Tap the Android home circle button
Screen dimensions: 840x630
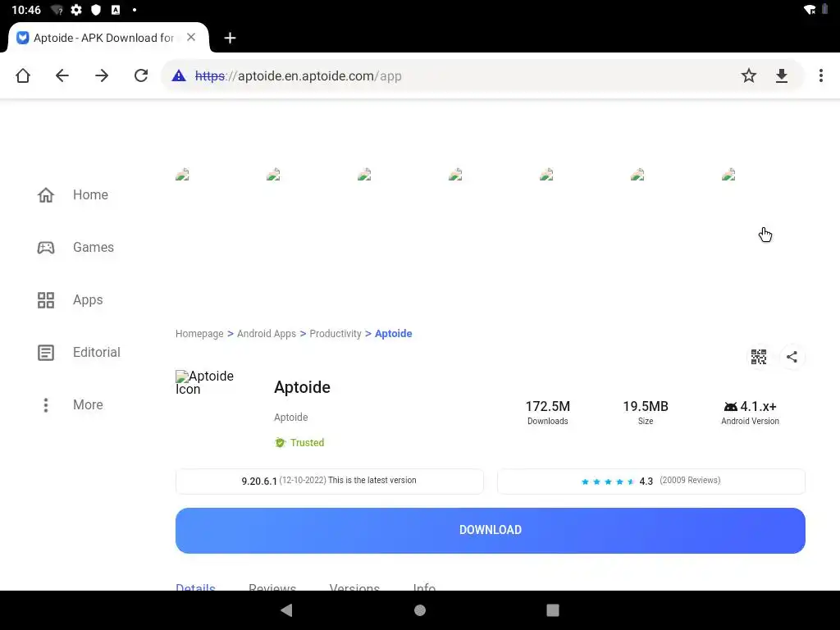(420, 610)
